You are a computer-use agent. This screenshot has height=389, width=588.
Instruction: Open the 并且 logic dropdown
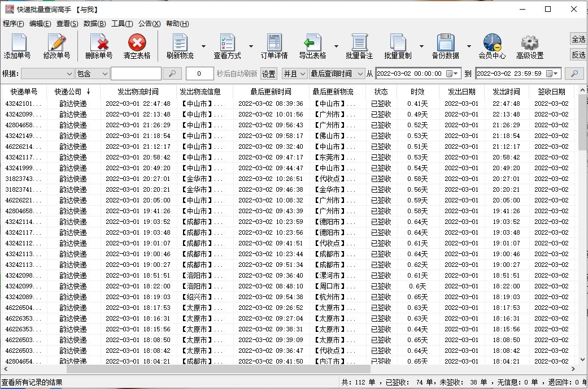tap(294, 74)
